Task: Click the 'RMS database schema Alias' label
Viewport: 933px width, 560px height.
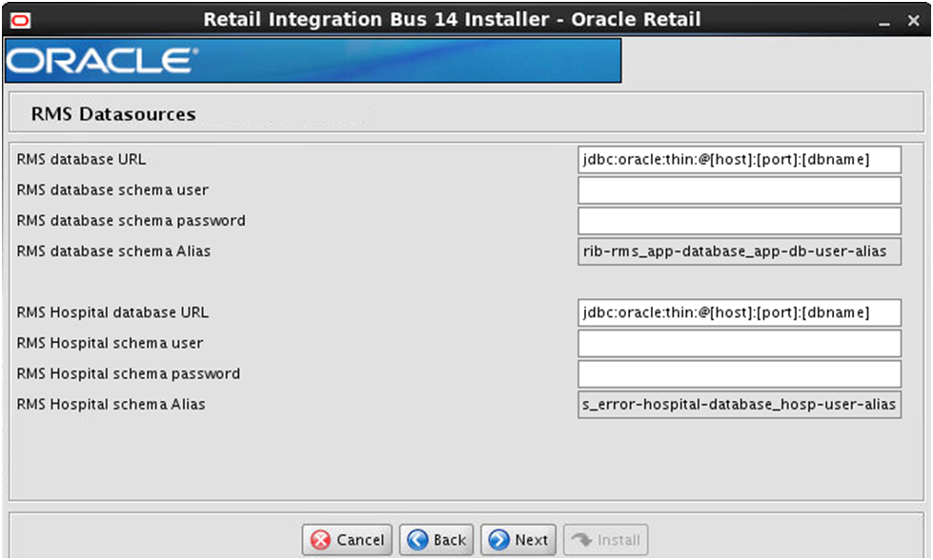Action: (113, 250)
